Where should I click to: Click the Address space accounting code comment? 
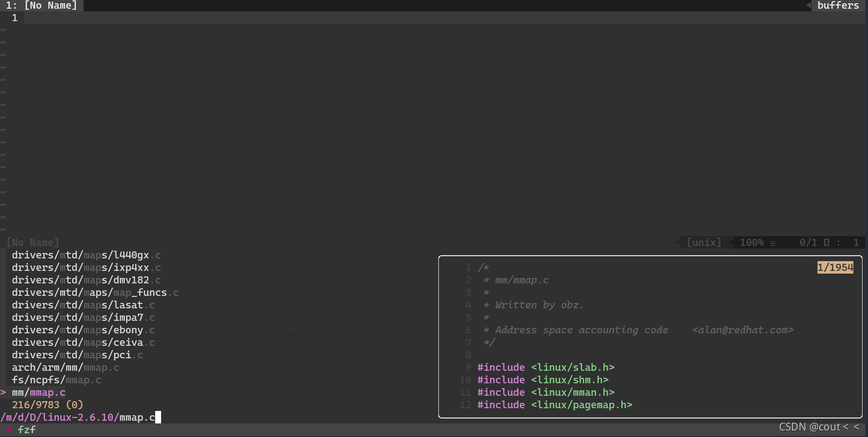[576, 330]
